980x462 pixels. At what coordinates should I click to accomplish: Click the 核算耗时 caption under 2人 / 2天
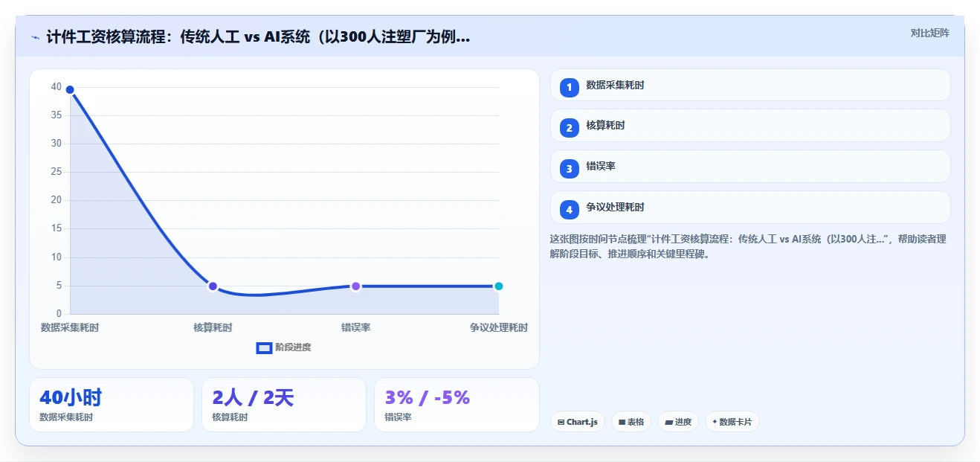(230, 417)
